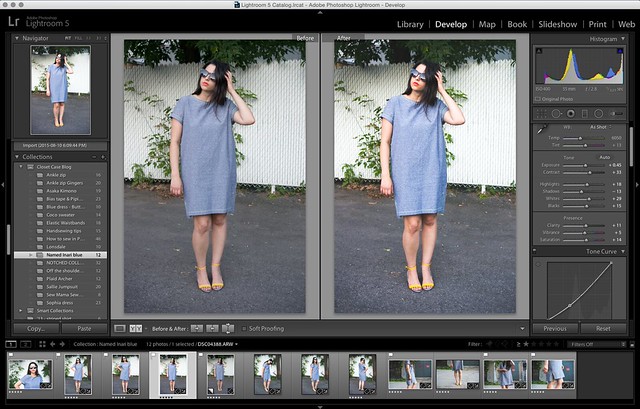Image resolution: width=640 pixels, height=409 pixels.
Task: Click the swap Before and After icon
Action: click(226, 327)
